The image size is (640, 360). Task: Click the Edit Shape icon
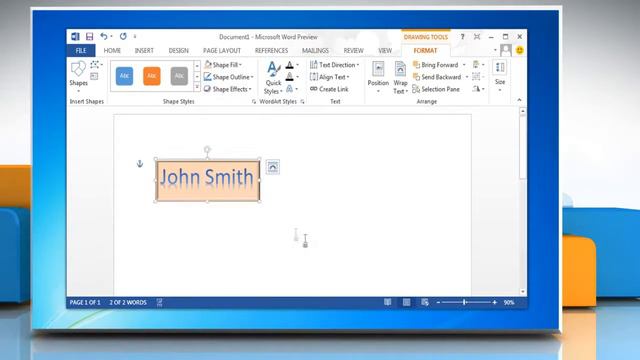click(95, 64)
